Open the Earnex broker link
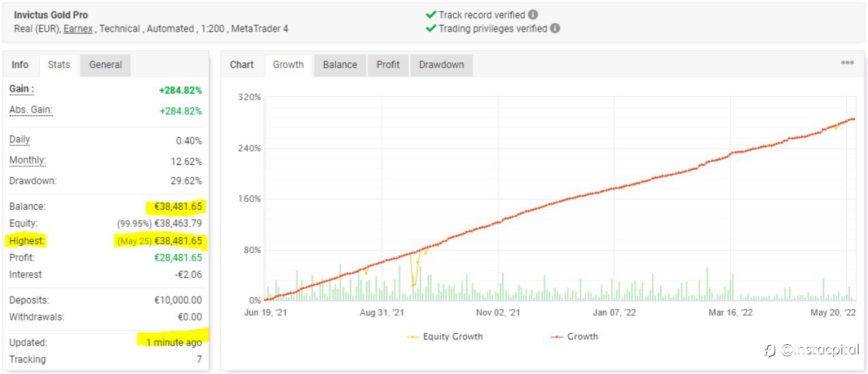Viewport: 868px width, 374px height. point(78,29)
